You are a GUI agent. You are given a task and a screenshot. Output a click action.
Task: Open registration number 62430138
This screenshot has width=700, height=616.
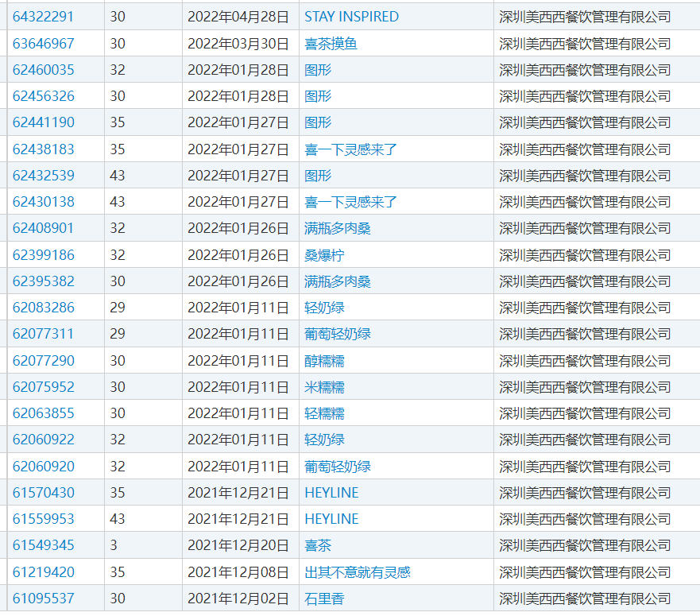pos(44,202)
